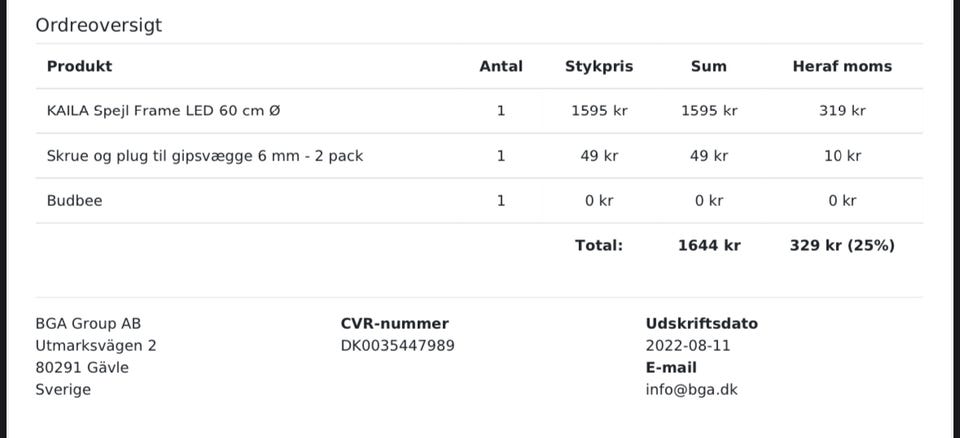Screen dimensions: 960x438
Task: Select the 1644 kr total amount
Action: (709, 245)
